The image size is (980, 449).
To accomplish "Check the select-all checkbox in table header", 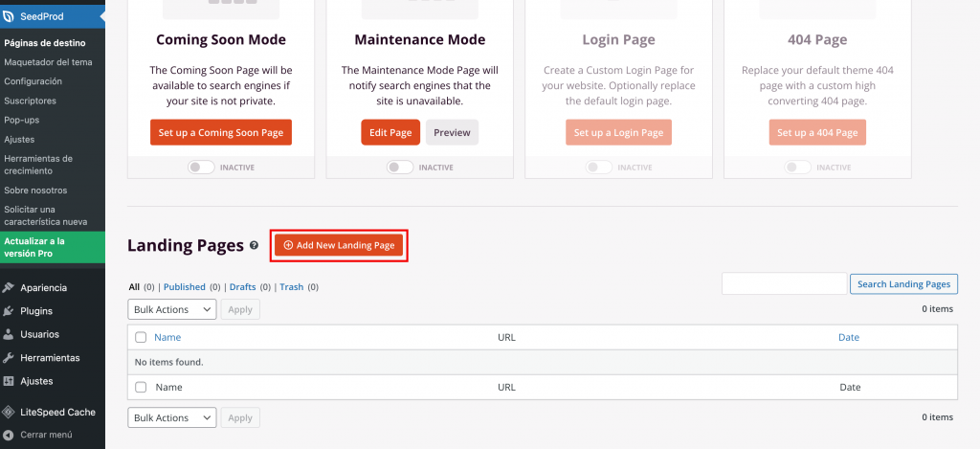I will [141, 337].
